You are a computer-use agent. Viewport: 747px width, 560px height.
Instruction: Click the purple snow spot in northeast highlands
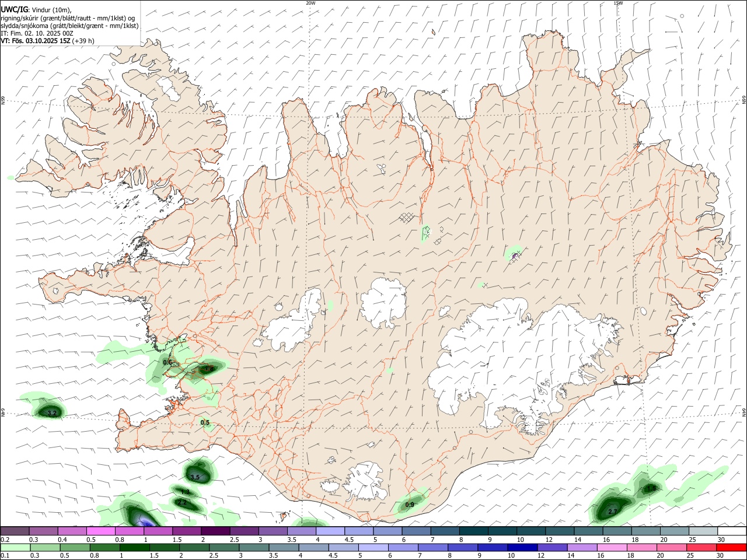[x=515, y=256]
